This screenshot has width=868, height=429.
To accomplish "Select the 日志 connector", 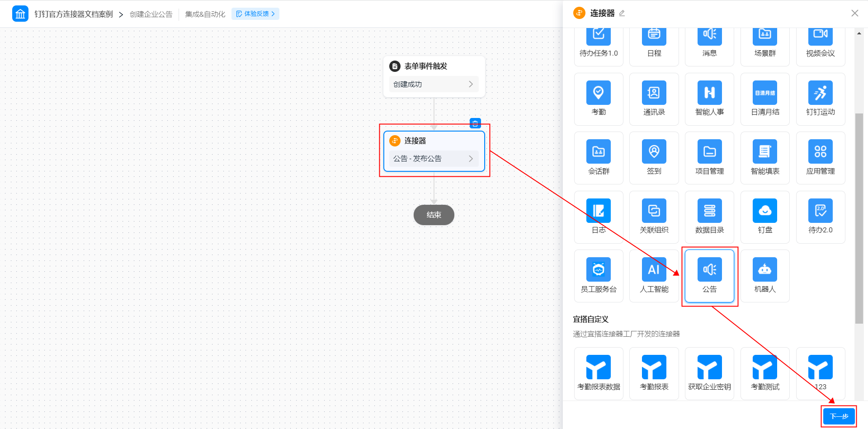I will tap(599, 217).
